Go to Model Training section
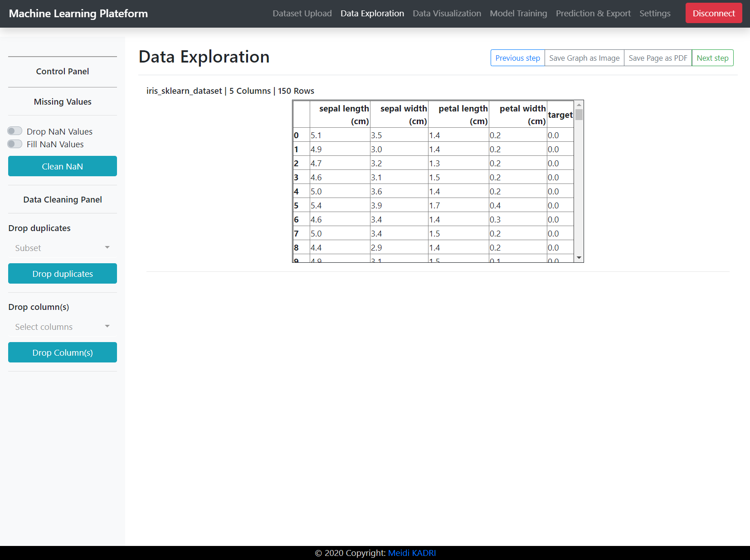Image resolution: width=750 pixels, height=560 pixels. point(518,14)
